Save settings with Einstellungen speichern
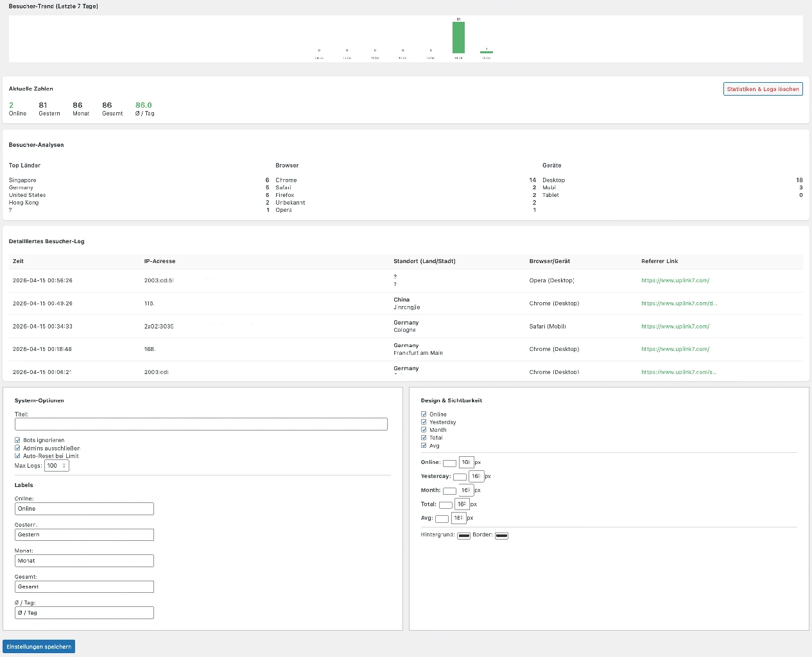Image resolution: width=812 pixels, height=657 pixels. 39,647
